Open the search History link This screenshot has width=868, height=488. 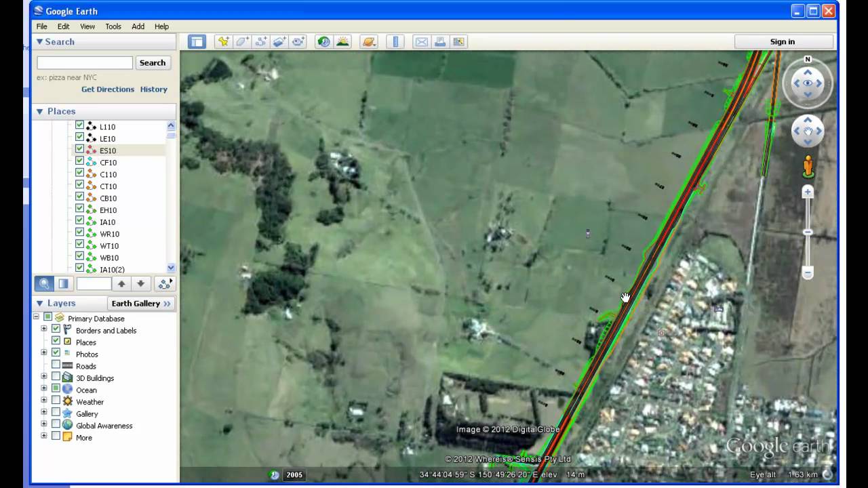point(154,89)
